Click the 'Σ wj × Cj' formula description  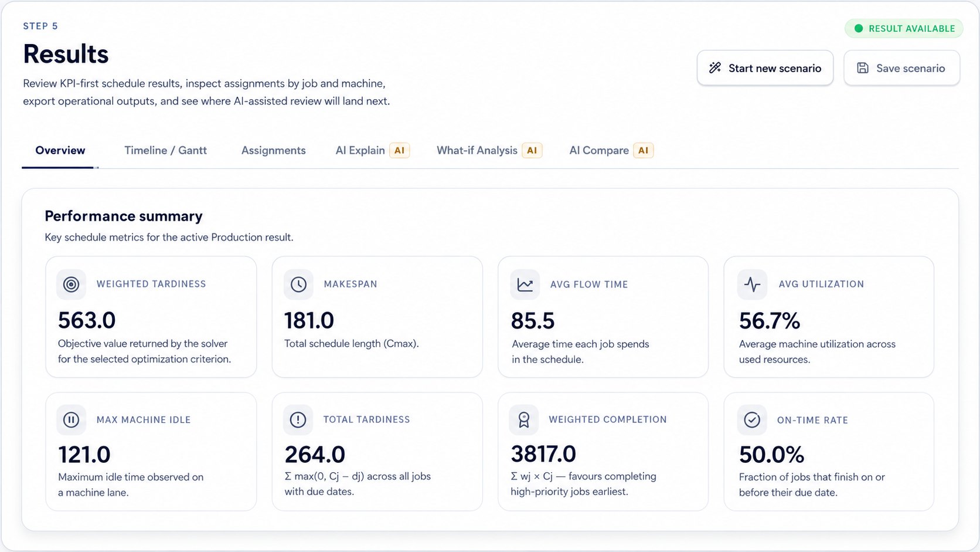tap(583, 484)
